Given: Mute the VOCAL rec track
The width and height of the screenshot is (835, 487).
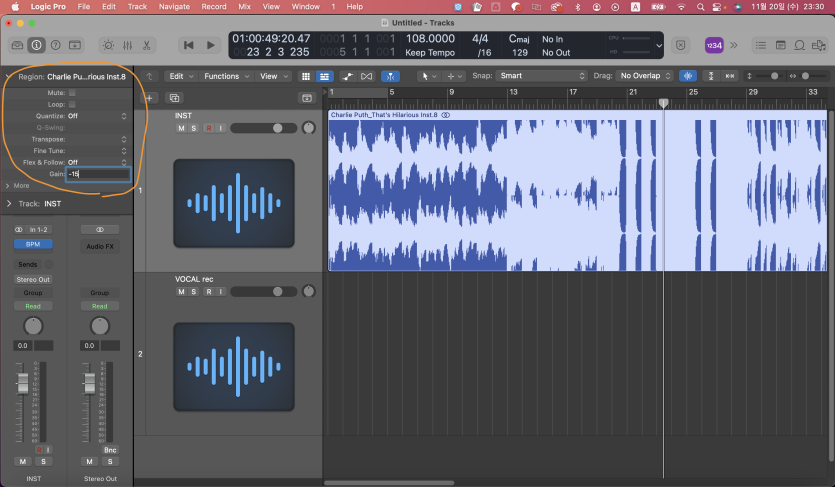Looking at the screenshot, I should tap(182, 292).
